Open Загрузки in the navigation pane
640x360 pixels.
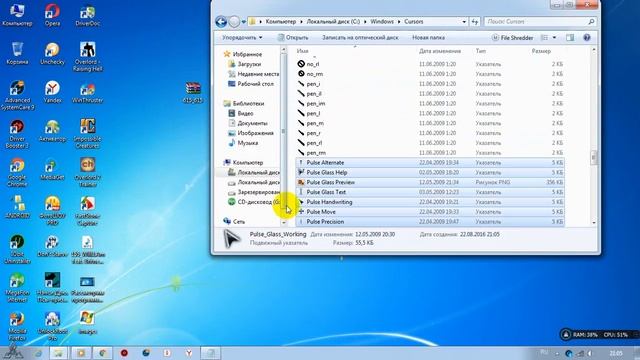coord(244,64)
